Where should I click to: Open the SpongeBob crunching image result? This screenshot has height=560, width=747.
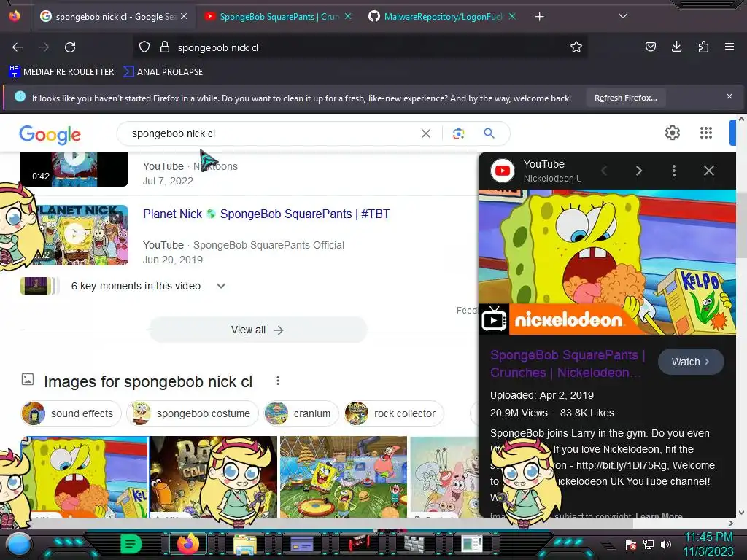coord(85,477)
